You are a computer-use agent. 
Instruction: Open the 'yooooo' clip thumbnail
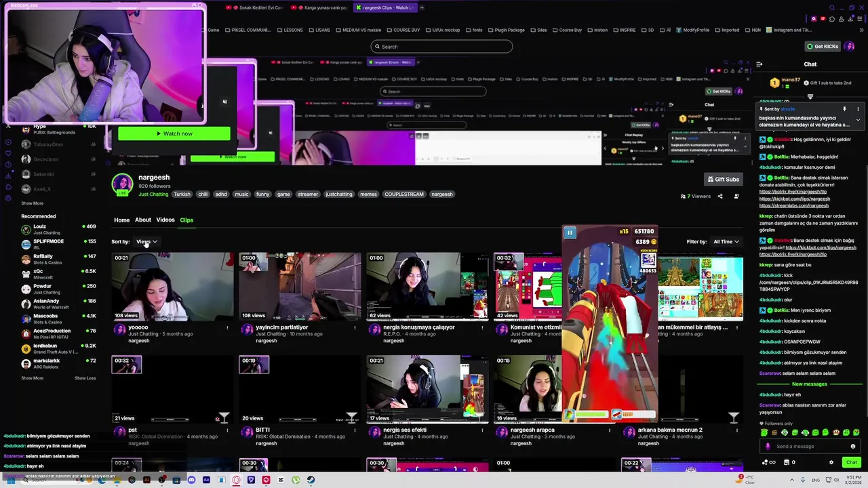tap(172, 286)
